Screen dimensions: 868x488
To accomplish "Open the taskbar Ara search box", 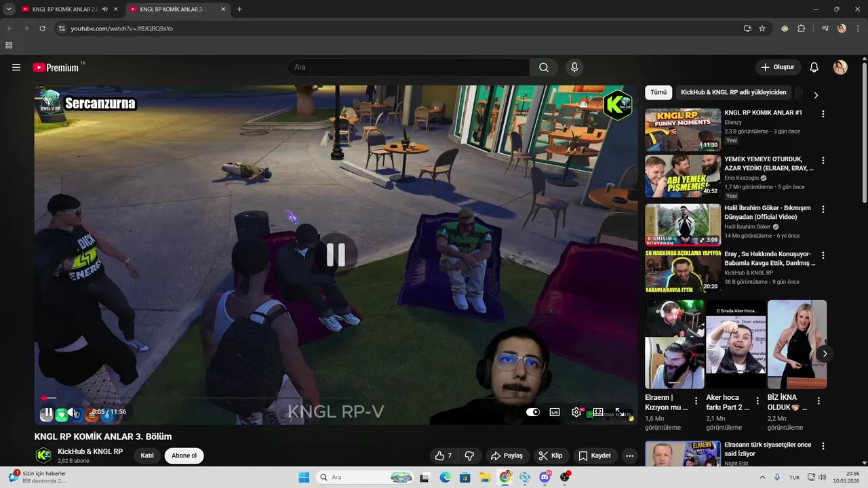I will point(366,477).
